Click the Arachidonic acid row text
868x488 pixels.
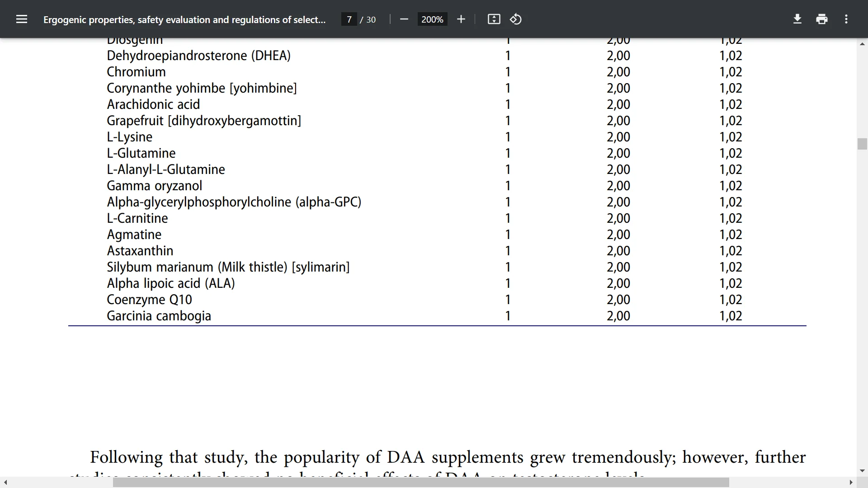tap(153, 104)
